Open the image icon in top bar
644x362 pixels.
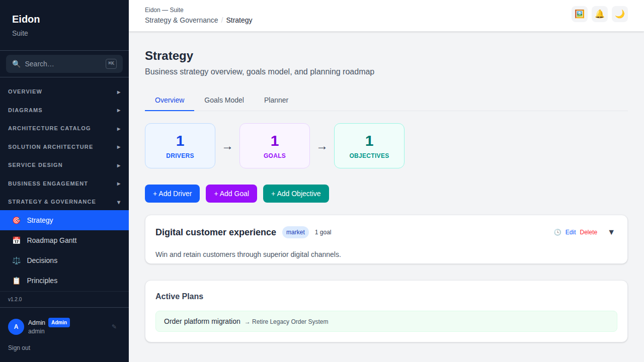(580, 14)
